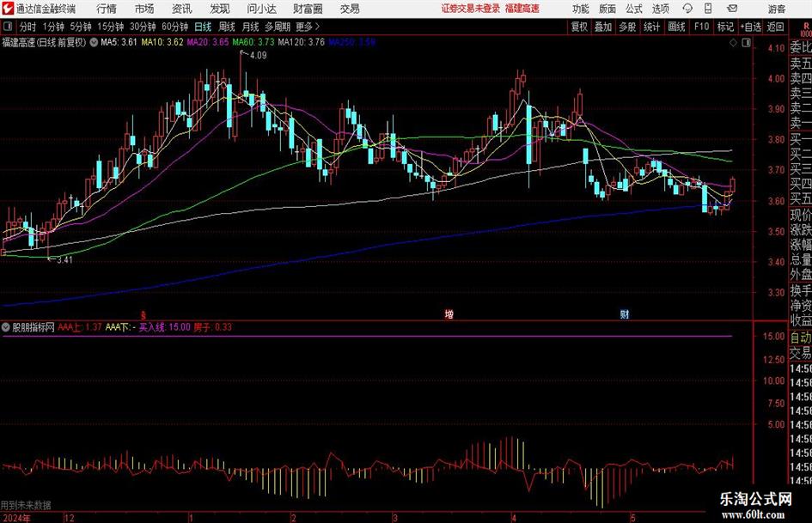Click the 2024年 date axis label

click(16, 518)
